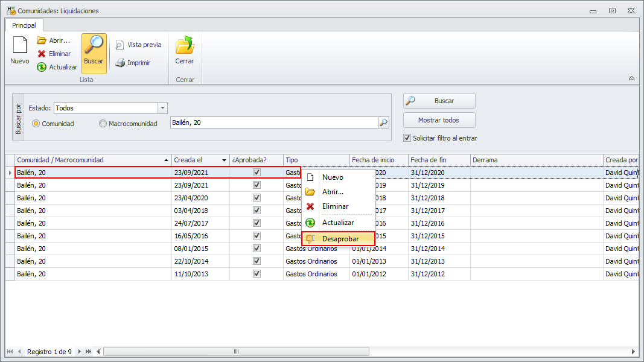Image resolution: width=644 pixels, height=362 pixels.
Task: Toggle Aprobada checkbox for row created 23/04/2020
Action: [x=257, y=198]
